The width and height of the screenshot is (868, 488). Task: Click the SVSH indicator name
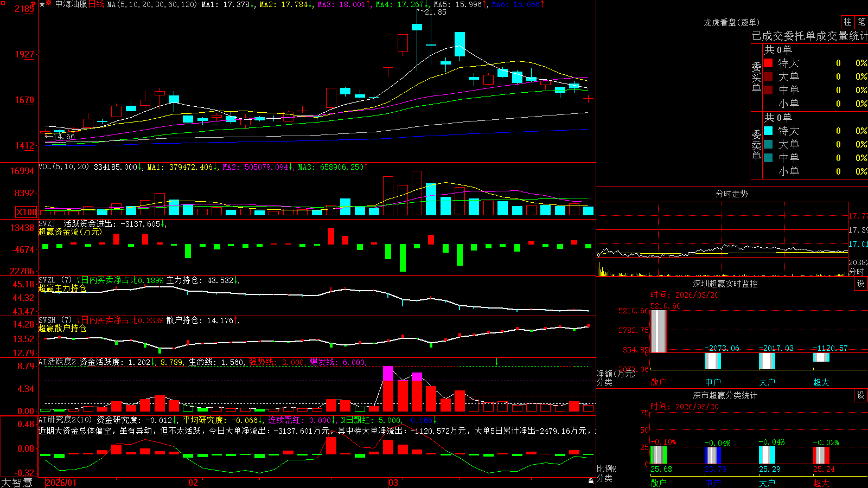47,320
